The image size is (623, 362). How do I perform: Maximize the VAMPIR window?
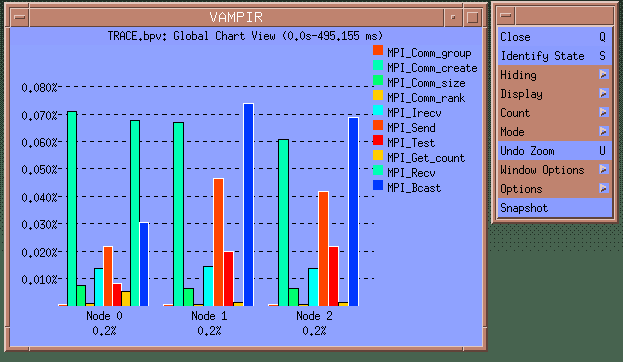(472, 17)
